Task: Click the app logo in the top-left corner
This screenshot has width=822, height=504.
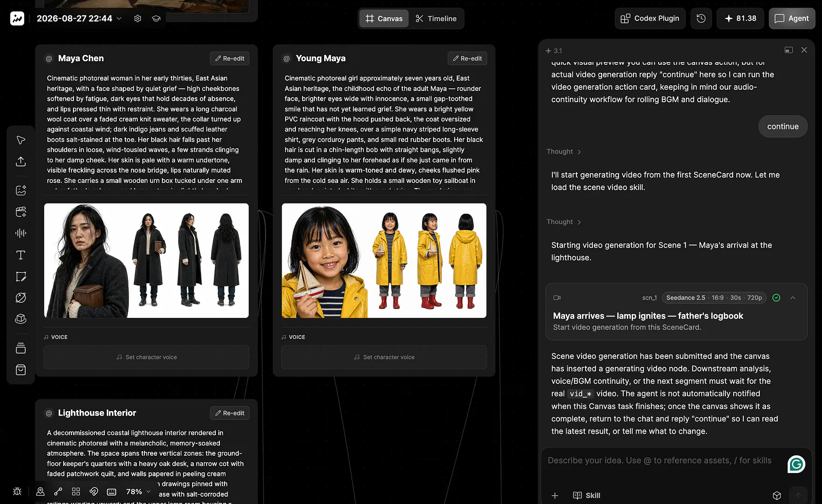Action: pos(17,18)
